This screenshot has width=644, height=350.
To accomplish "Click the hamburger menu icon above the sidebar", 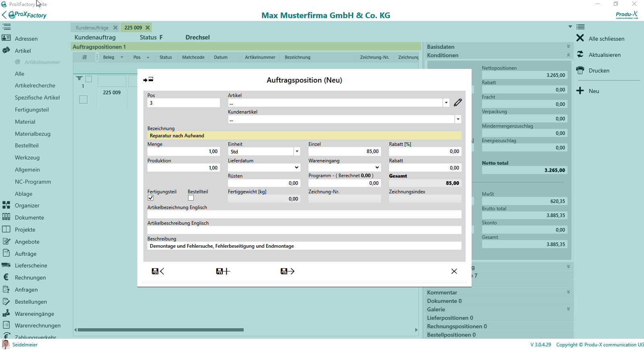I will pos(6,27).
